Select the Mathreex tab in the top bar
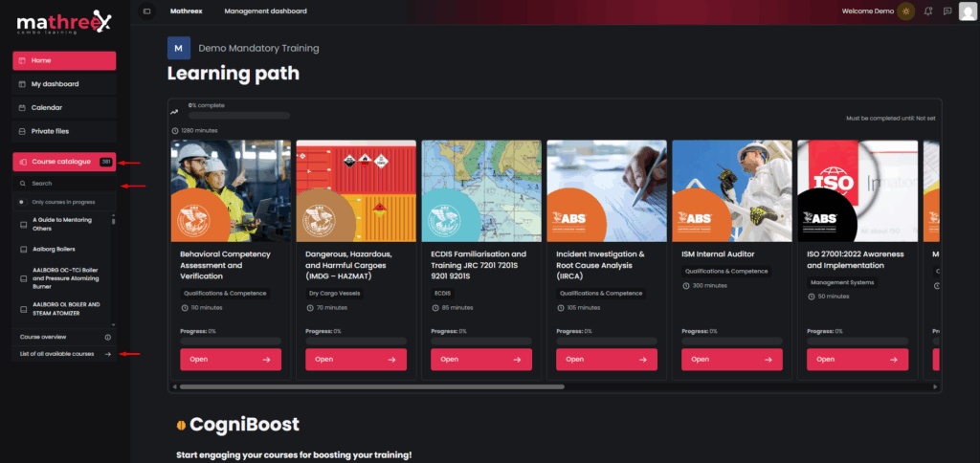 (187, 11)
